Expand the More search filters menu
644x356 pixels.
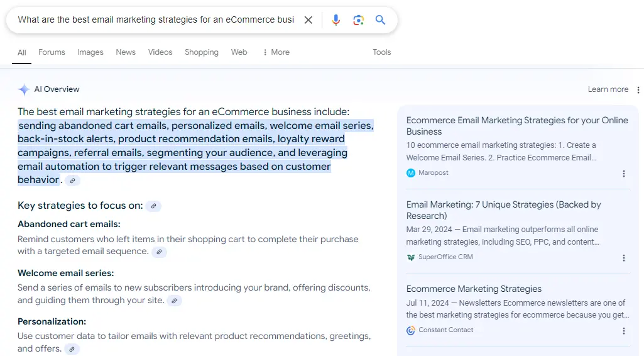click(276, 52)
